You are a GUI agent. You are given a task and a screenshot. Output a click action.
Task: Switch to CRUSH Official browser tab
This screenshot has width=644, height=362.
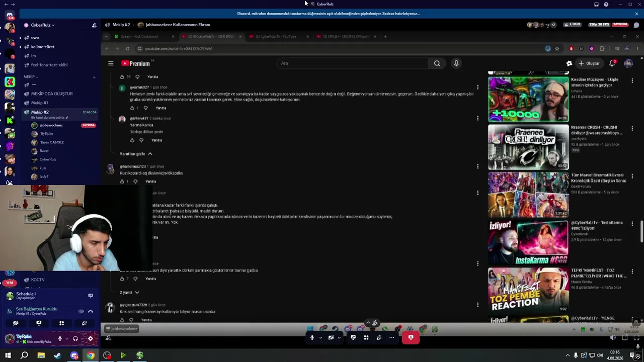[346, 37]
